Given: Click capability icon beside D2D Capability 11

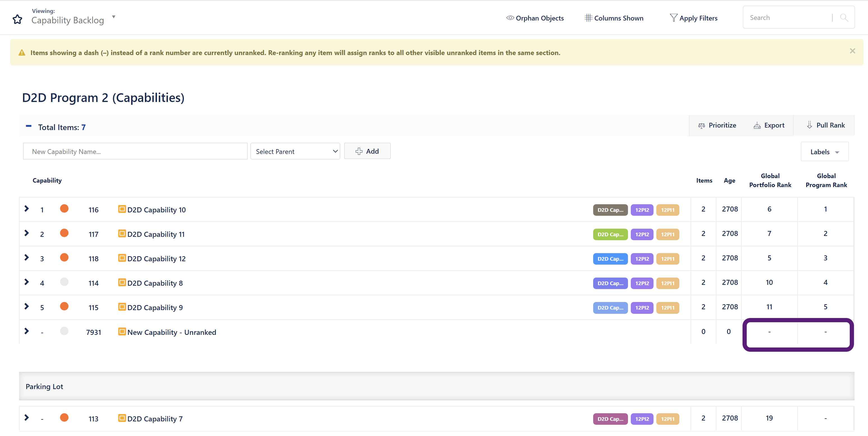Looking at the screenshot, I should point(122,233).
